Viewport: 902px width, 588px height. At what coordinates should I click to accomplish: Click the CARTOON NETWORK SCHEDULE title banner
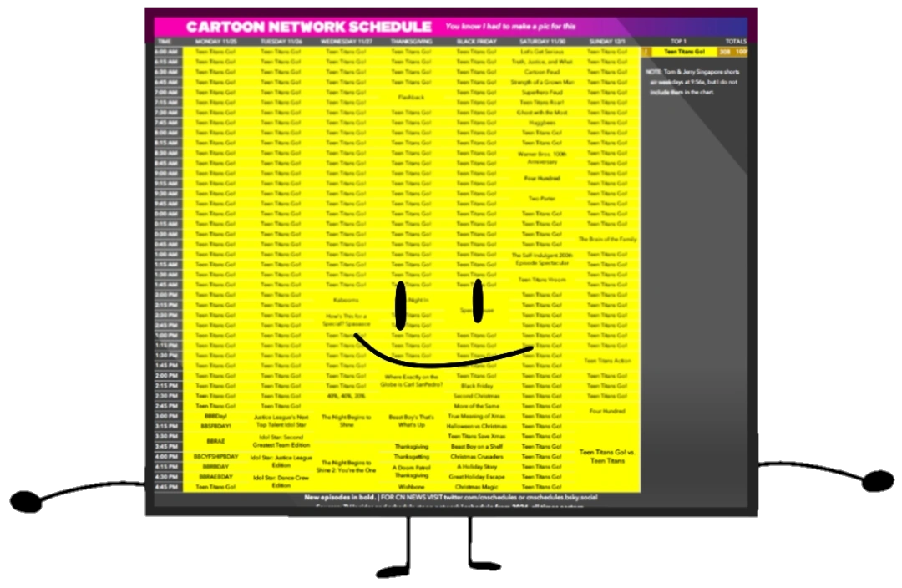click(310, 25)
